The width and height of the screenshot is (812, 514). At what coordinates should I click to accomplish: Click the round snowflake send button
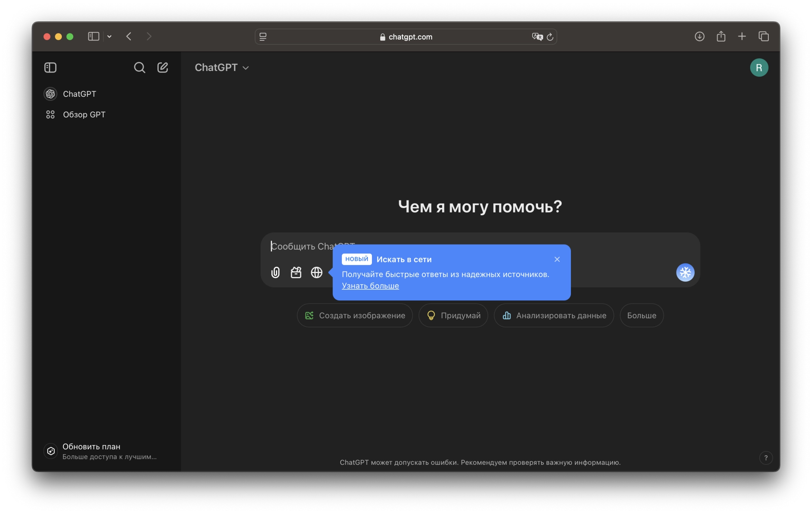tap(685, 273)
